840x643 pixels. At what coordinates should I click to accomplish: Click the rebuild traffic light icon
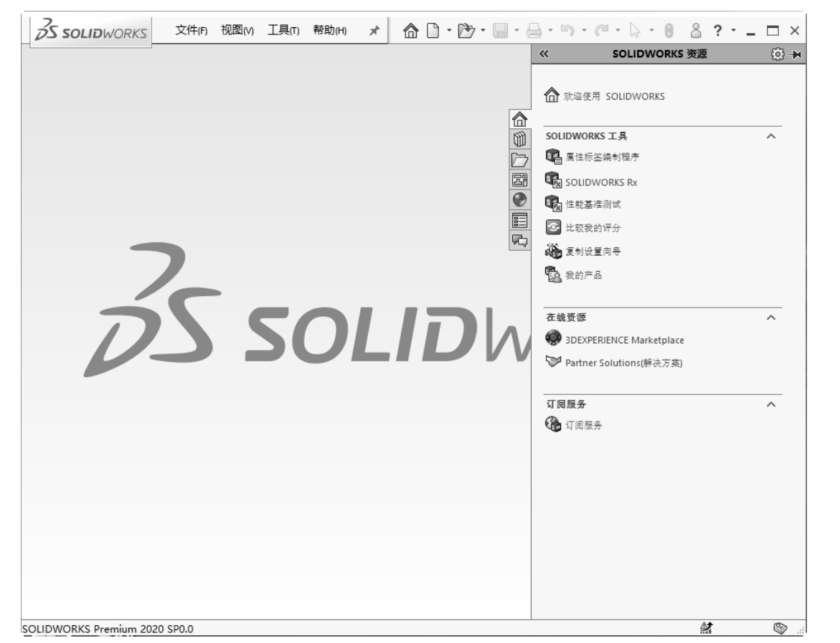tap(669, 31)
